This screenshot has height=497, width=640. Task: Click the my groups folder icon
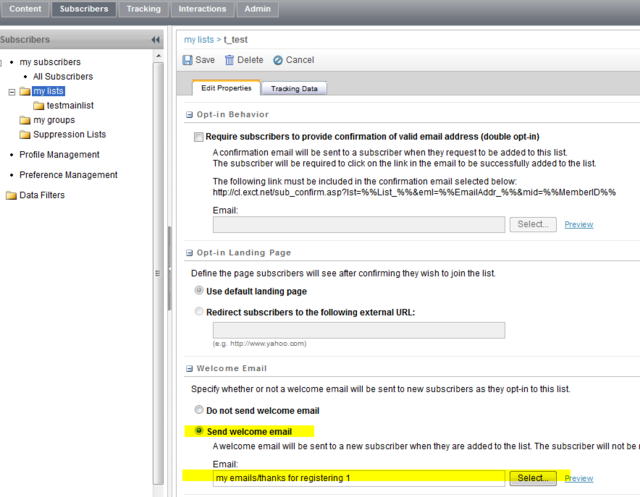pyautogui.click(x=25, y=120)
